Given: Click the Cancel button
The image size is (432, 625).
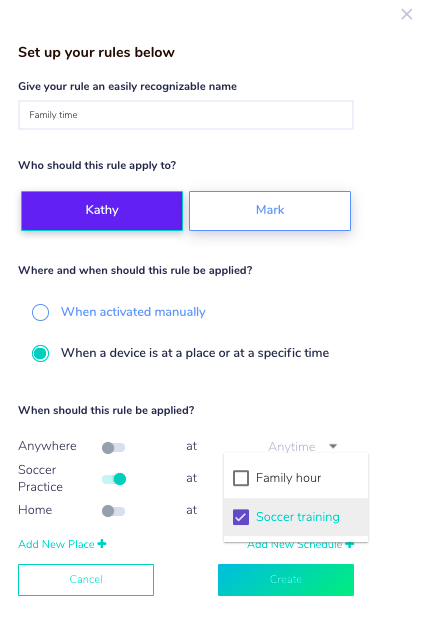Looking at the screenshot, I should coord(86,580).
